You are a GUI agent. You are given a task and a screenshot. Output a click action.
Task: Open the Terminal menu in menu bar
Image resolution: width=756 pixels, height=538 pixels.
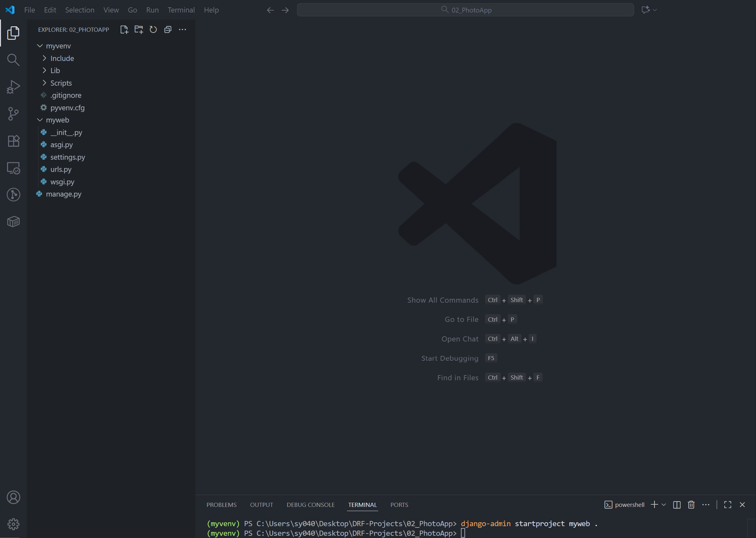point(181,10)
